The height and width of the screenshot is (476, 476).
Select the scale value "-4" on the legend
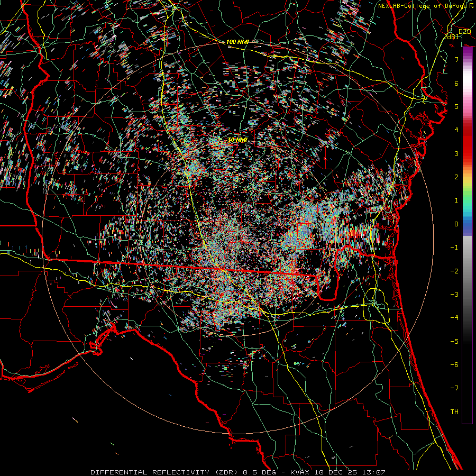tap(454, 318)
